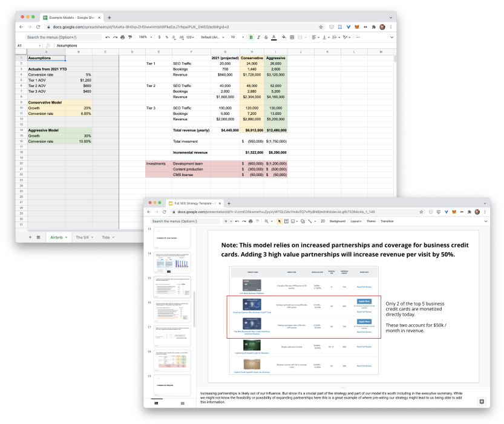Bookmark the Sheets page with star icon
This screenshot has width=504, height=424.
321,27
